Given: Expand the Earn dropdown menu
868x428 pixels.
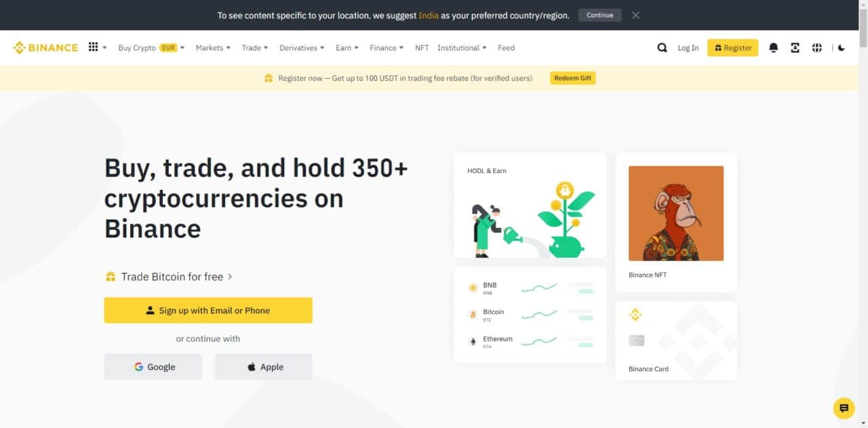Looking at the screenshot, I should tap(347, 47).
